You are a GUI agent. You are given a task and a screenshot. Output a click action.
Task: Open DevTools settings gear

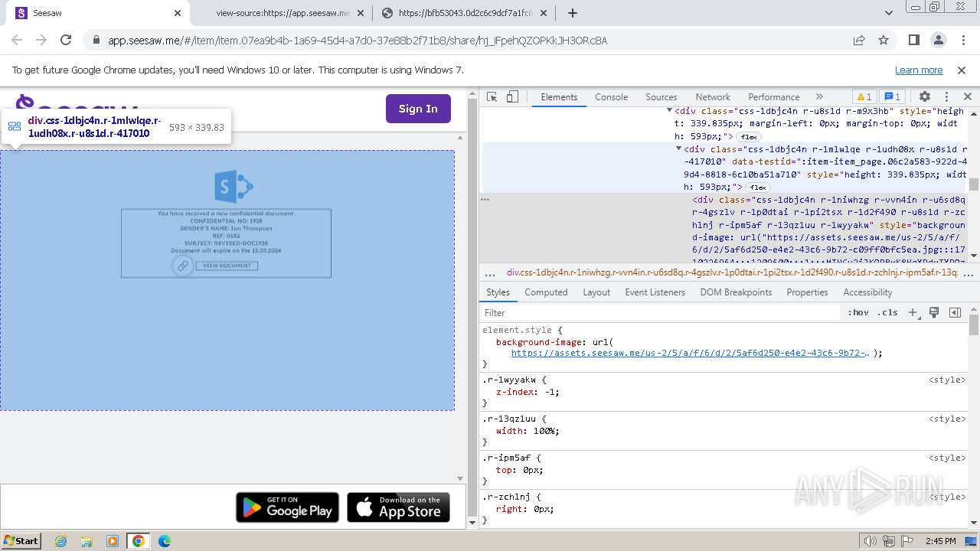pos(924,97)
